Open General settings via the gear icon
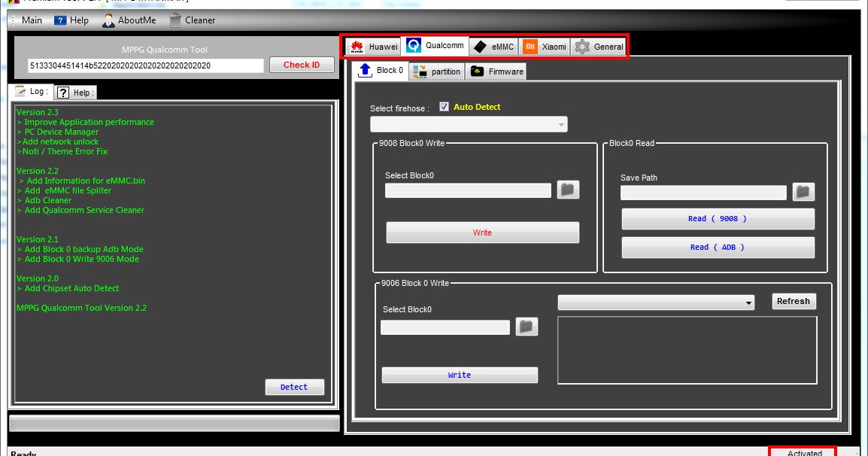This screenshot has height=456, width=868. [x=583, y=46]
